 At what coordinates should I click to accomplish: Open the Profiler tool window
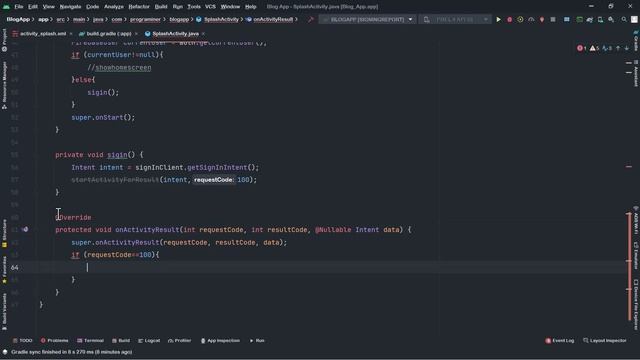coord(180,340)
